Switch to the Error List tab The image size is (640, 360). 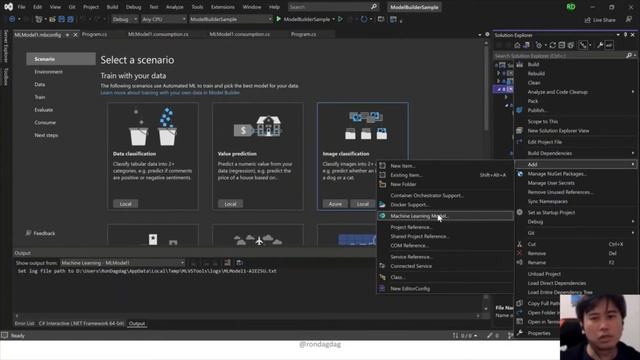(24, 323)
